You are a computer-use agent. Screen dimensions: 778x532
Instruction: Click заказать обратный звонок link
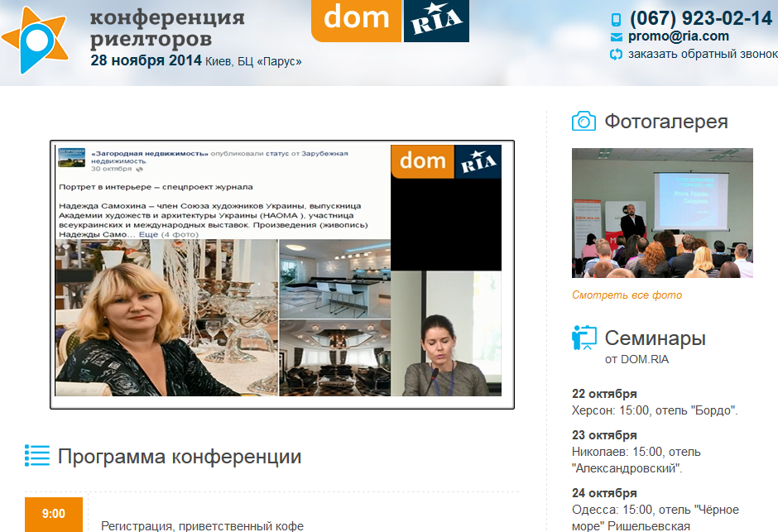tap(703, 54)
